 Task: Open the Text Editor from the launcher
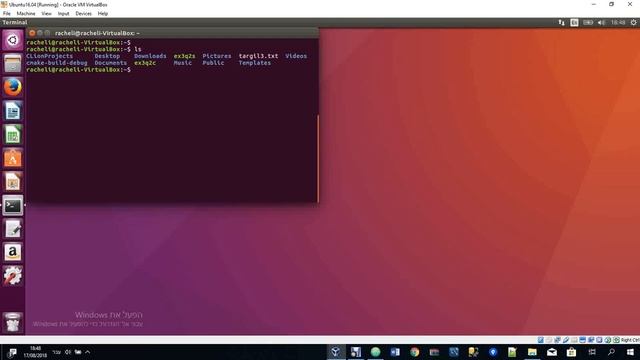point(13,229)
